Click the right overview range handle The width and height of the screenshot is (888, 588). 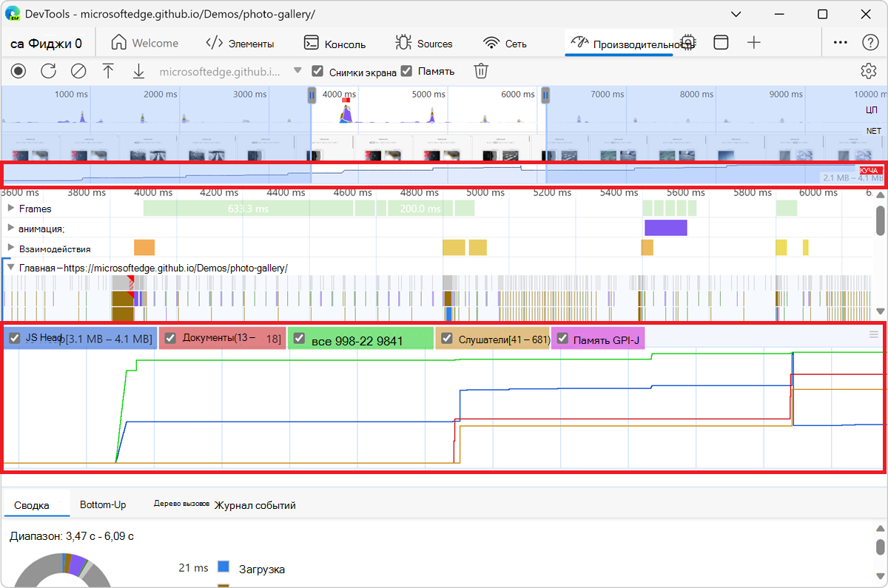tap(545, 95)
